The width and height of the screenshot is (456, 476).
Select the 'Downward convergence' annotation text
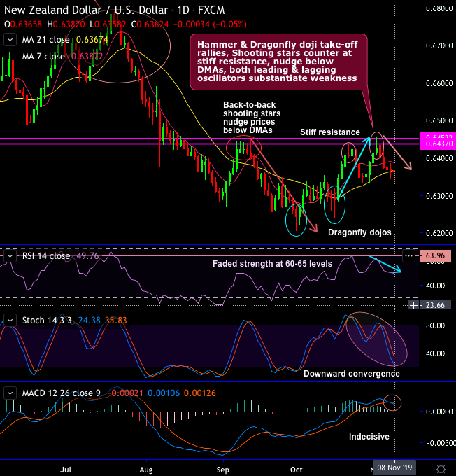(352, 374)
